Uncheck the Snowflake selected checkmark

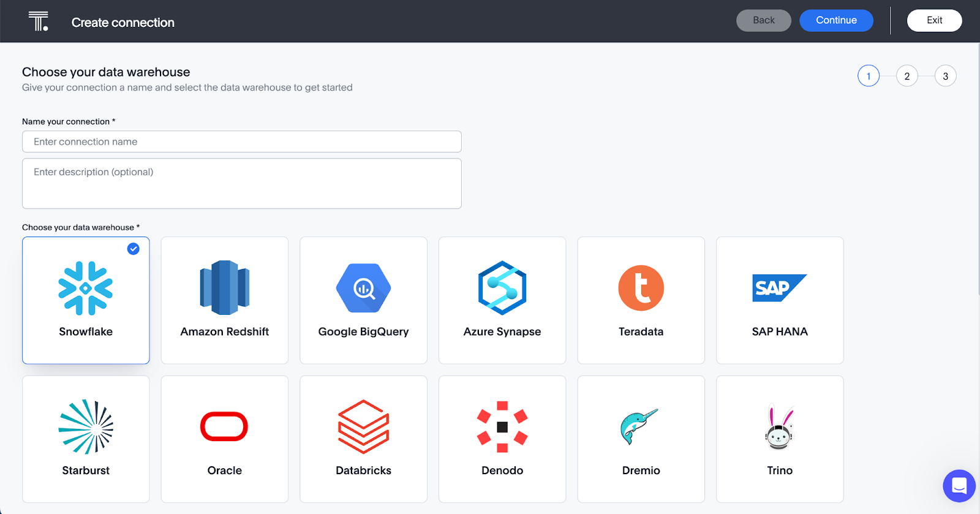pos(133,249)
